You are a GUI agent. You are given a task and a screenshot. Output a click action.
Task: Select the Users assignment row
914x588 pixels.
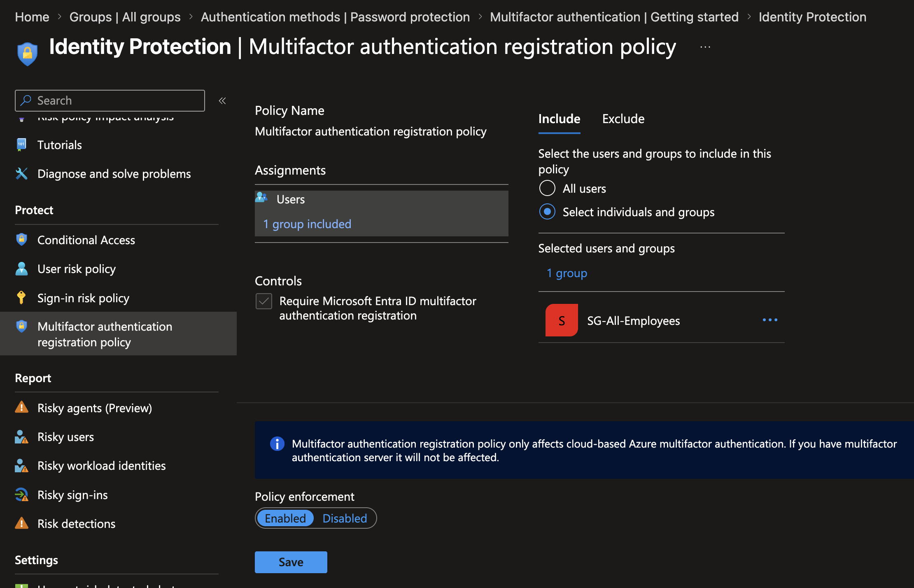coord(382,213)
